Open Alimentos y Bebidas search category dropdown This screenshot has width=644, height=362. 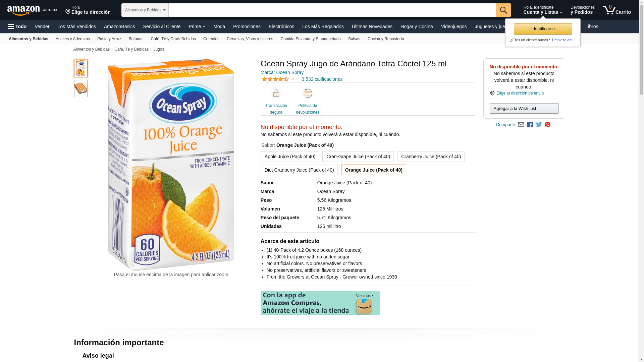tap(145, 10)
